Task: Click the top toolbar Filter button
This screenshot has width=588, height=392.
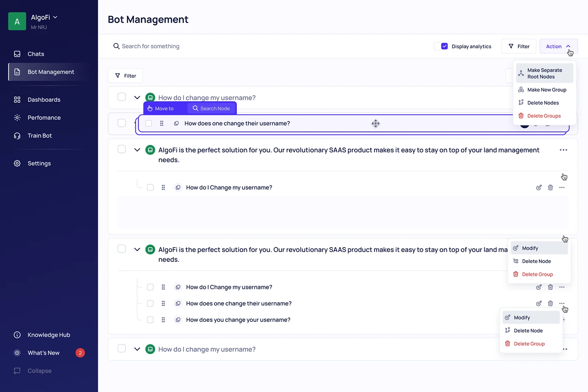Action: [519, 46]
